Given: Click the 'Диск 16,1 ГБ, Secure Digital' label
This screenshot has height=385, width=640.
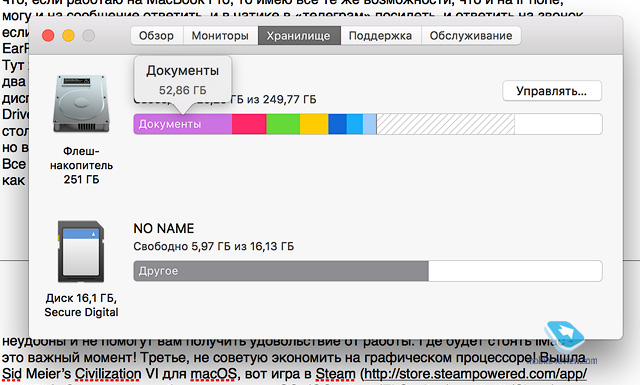Looking at the screenshot, I should 81,305.
